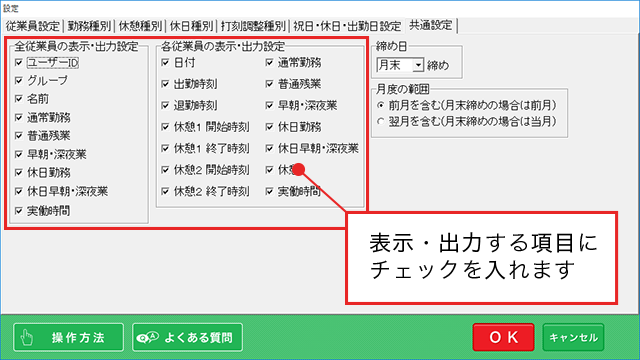
Task: Toggle the 名前 checkbox
Action: click(19, 99)
